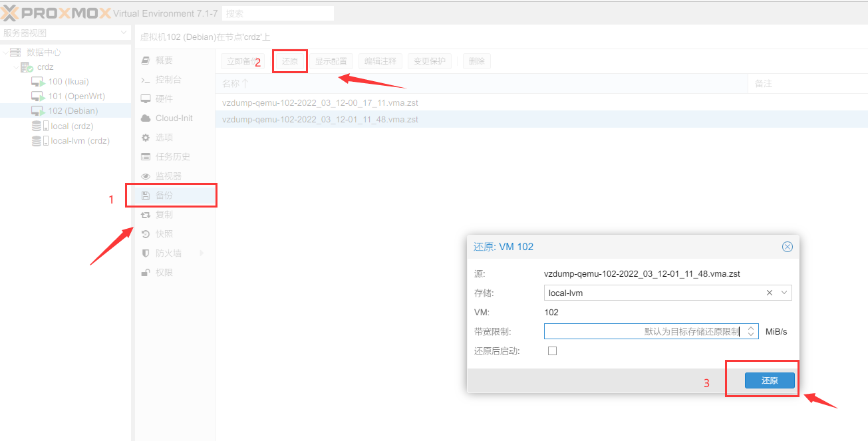This screenshot has height=441, width=868.
Task: Click the 监视器 eye icon
Action: tap(145, 176)
